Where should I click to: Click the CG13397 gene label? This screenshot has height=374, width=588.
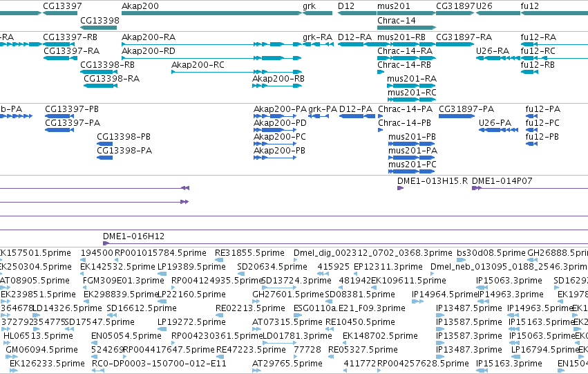coord(62,6)
